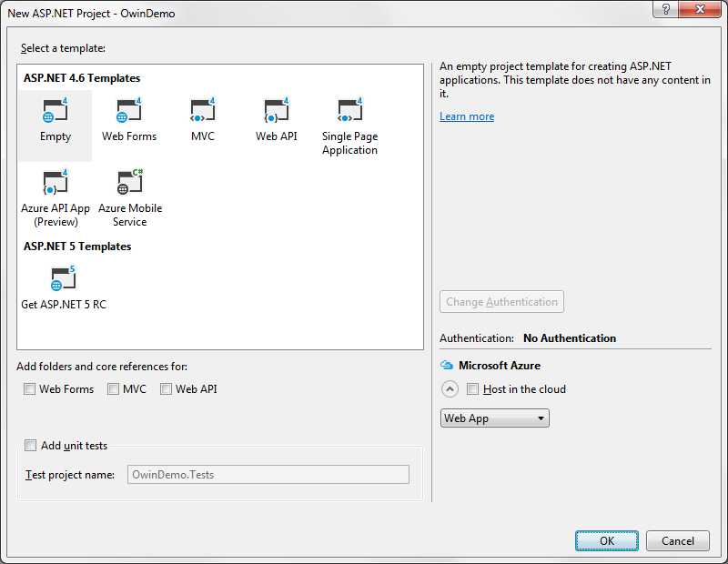728x564 pixels.
Task: Click the dialog help question mark button
Action: pyautogui.click(x=666, y=9)
